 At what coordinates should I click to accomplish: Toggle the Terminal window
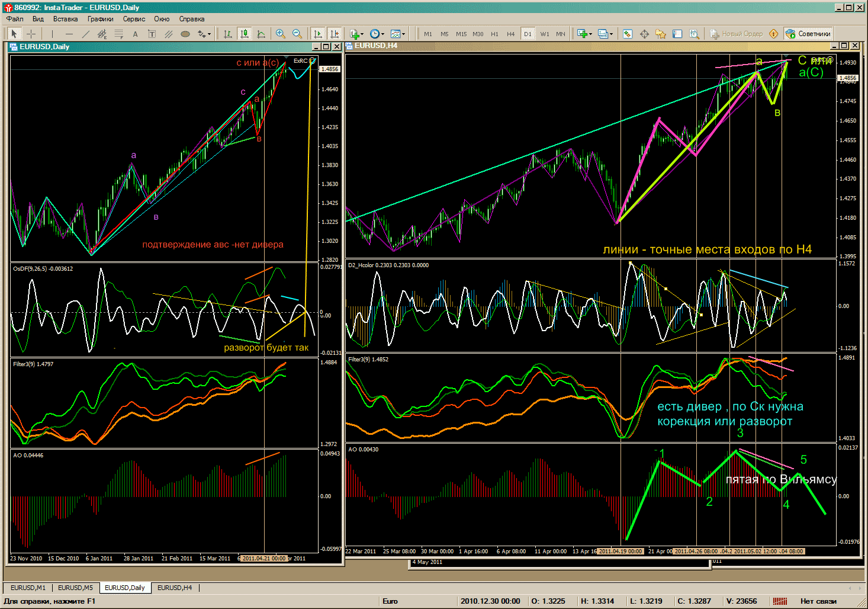[677, 34]
